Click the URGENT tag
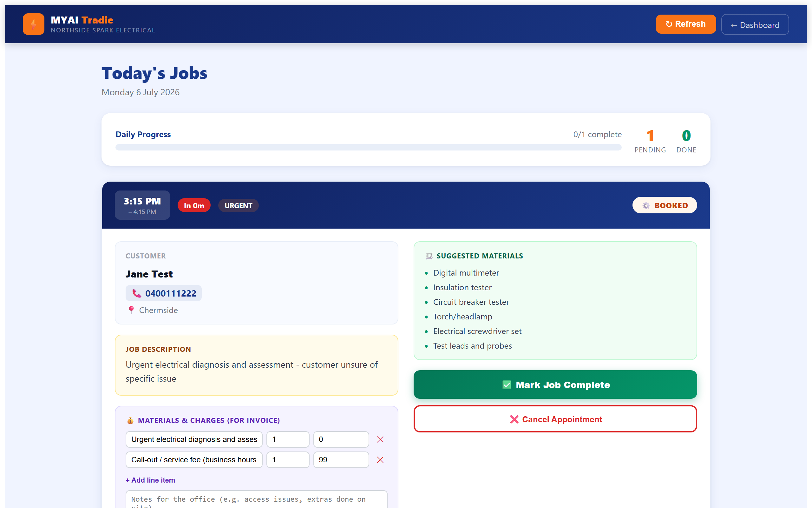Viewport: 812px width, 508px height. (238, 206)
